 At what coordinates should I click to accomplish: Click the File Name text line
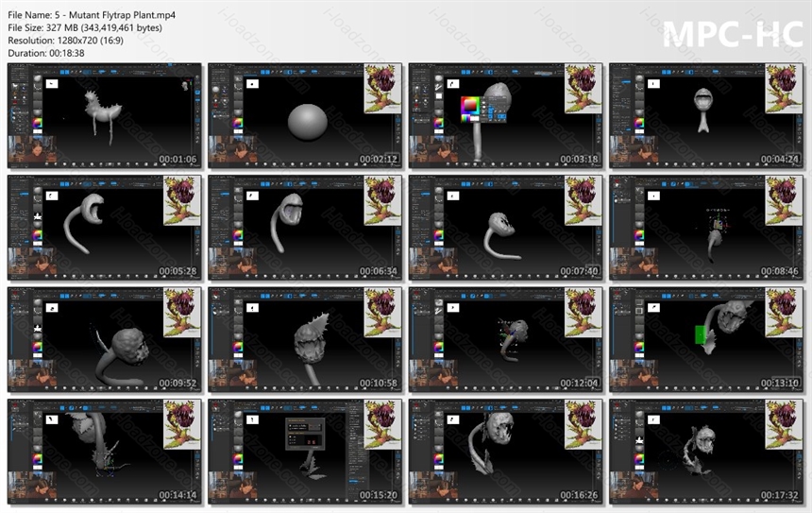[x=92, y=15]
